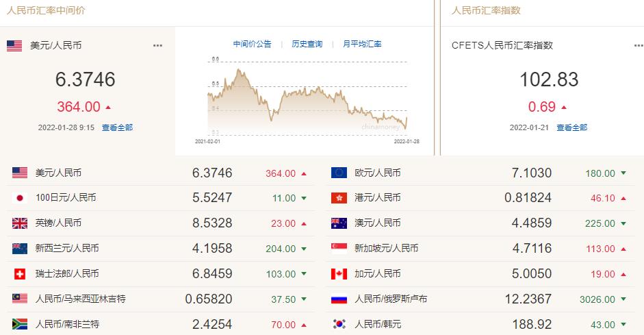
Task: Select the 新加坡元/人民币 currency pair
Action: (x=386, y=248)
